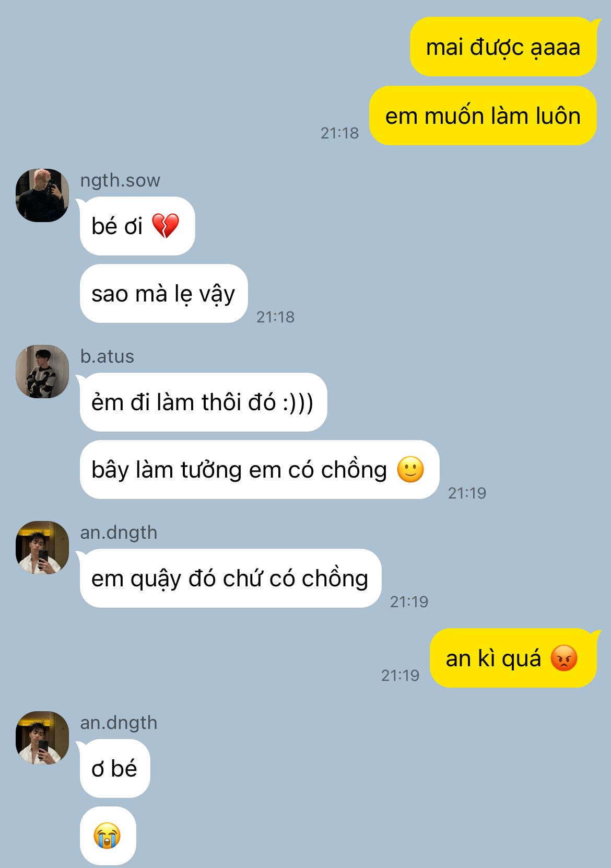
Task: Tap first an.dngth username above 'em quậy' bubble
Action: click(119, 533)
